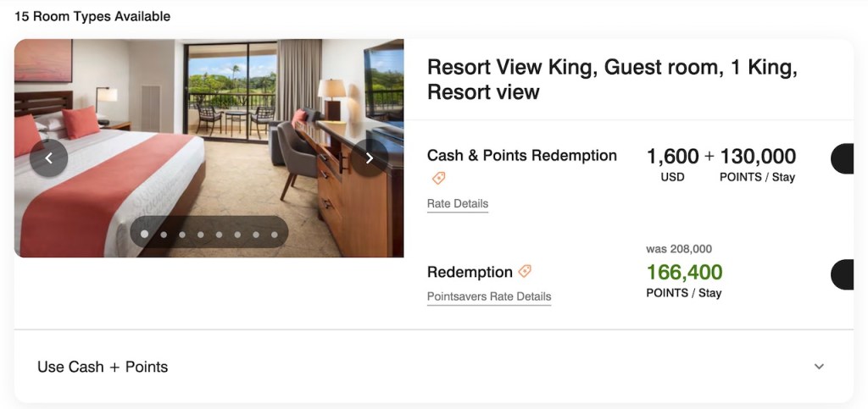Click the tag icon under Cash & Points Redemption
The image size is (868, 409).
(438, 179)
